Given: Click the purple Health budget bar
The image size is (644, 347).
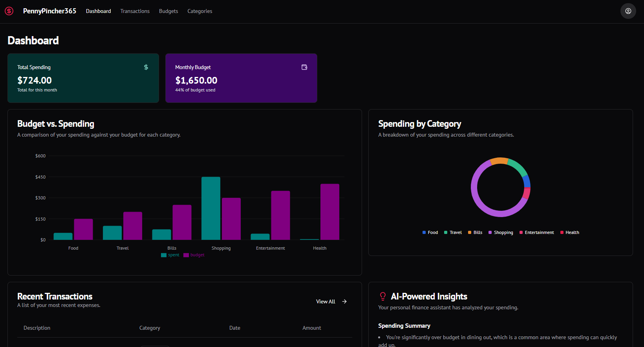Looking at the screenshot, I should (x=329, y=212).
